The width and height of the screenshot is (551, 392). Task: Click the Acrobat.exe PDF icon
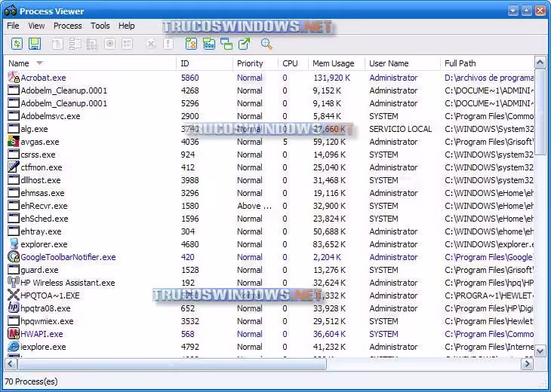14,78
